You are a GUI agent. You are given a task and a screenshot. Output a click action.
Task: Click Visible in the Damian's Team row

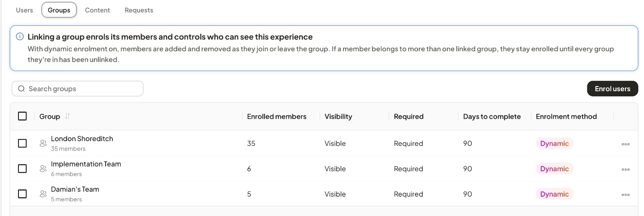pyautogui.click(x=335, y=194)
